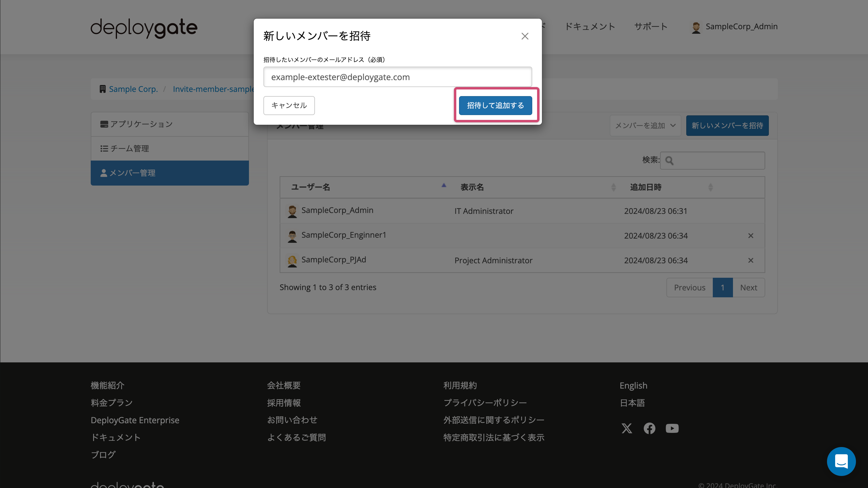
Task: Click the email address input field
Action: point(398,77)
